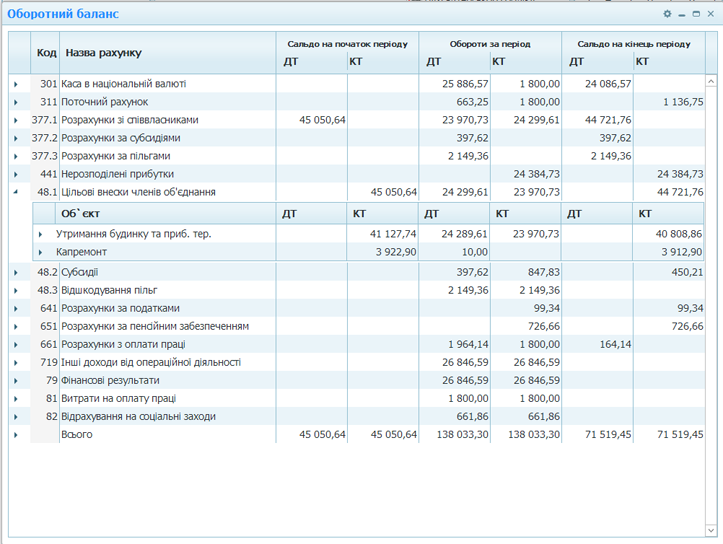Collapse account 48.1 Цільові внески row
723x544 pixels.
(16, 192)
